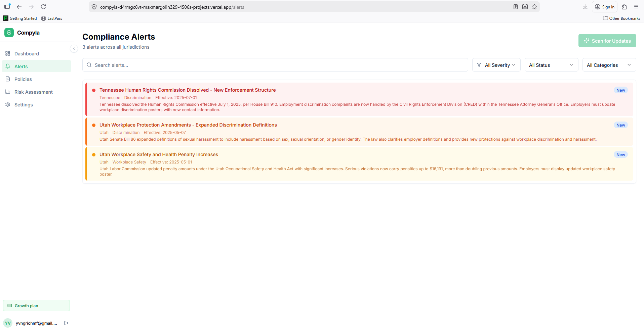Click the logout icon next to email
This screenshot has width=644, height=330.
66,323
